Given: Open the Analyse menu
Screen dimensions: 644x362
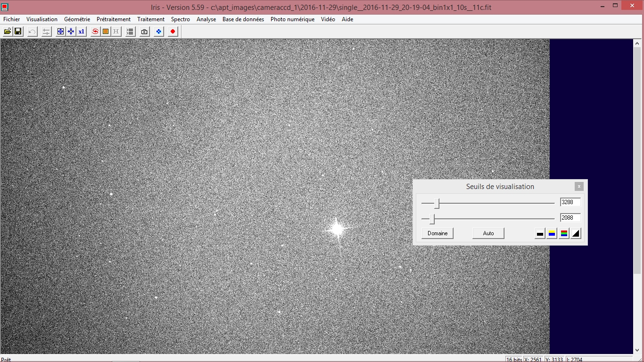Looking at the screenshot, I should (x=206, y=19).
